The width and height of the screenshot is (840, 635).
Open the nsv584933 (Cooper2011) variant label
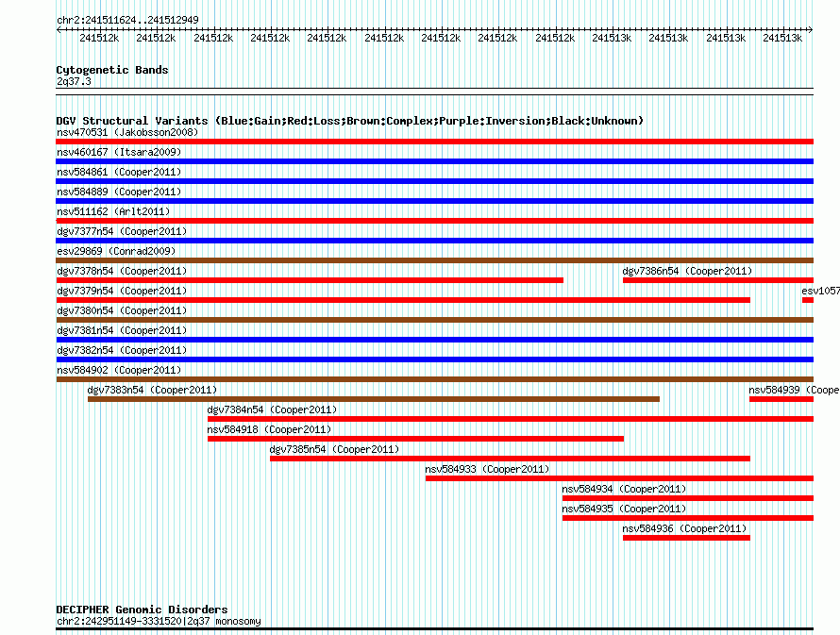pyautogui.click(x=488, y=469)
